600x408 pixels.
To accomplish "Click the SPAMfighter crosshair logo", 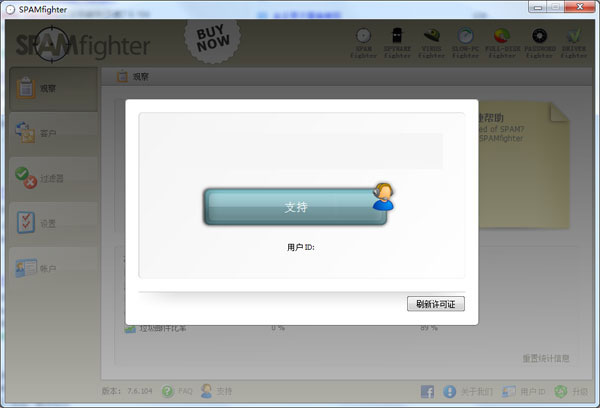I will (x=52, y=44).
